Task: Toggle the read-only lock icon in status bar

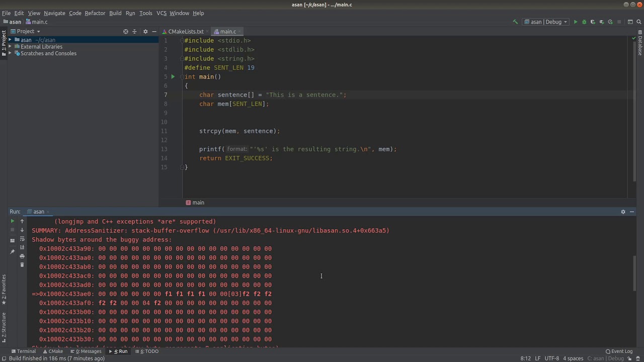Action: click(630, 358)
